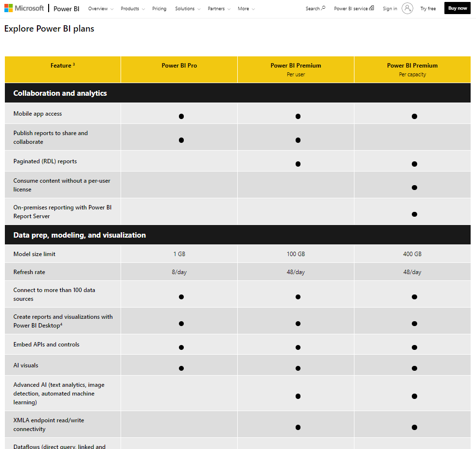Click Power BI Premium Per user header

(296, 69)
